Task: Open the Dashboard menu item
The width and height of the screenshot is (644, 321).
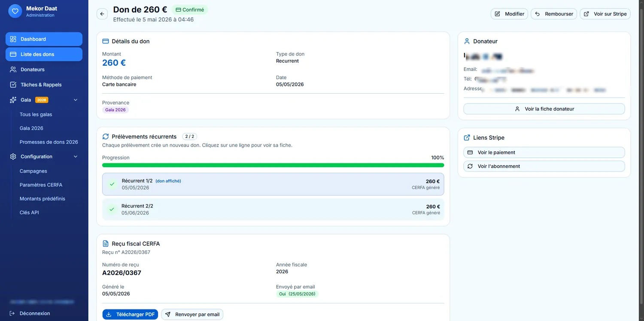Action: [44, 39]
